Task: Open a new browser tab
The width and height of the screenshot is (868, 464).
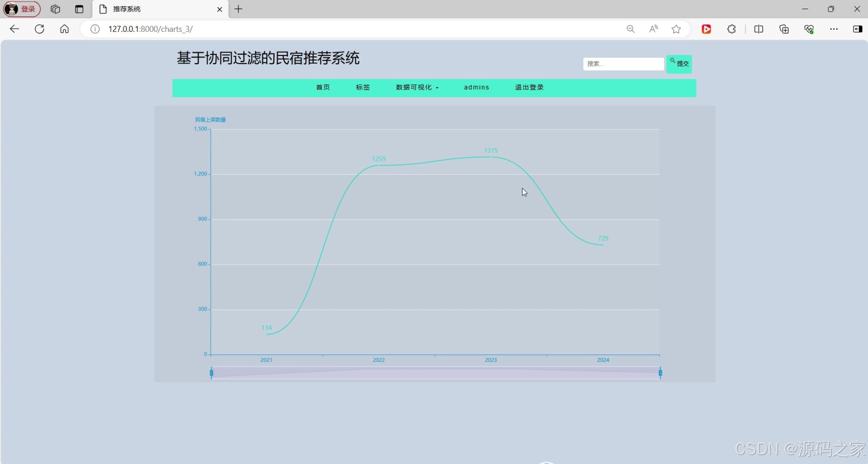Action: (x=238, y=9)
